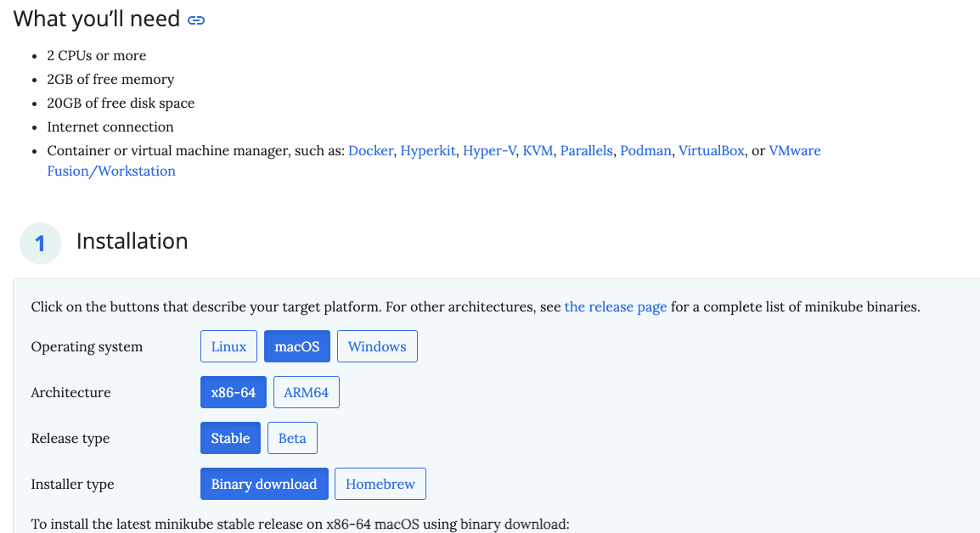Click the anchor link icon beside 'What you'll need'
This screenshot has height=533, width=980.
pos(196,20)
